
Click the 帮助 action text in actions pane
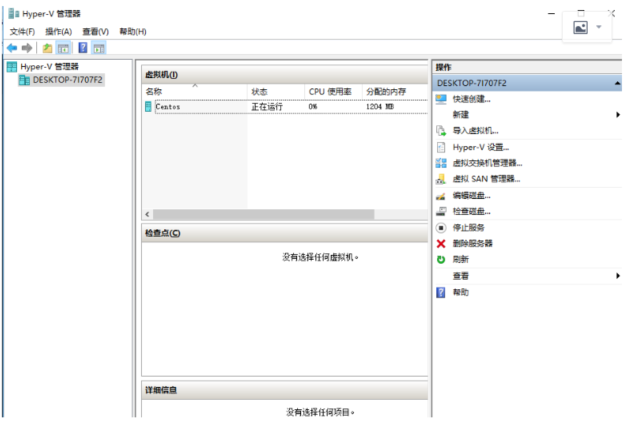point(461,292)
